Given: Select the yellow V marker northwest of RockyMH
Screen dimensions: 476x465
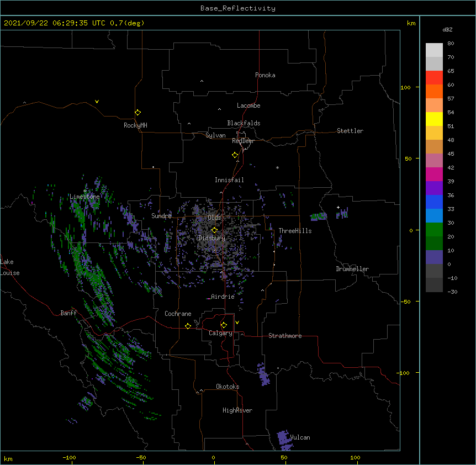Looking at the screenshot, I should point(97,102).
